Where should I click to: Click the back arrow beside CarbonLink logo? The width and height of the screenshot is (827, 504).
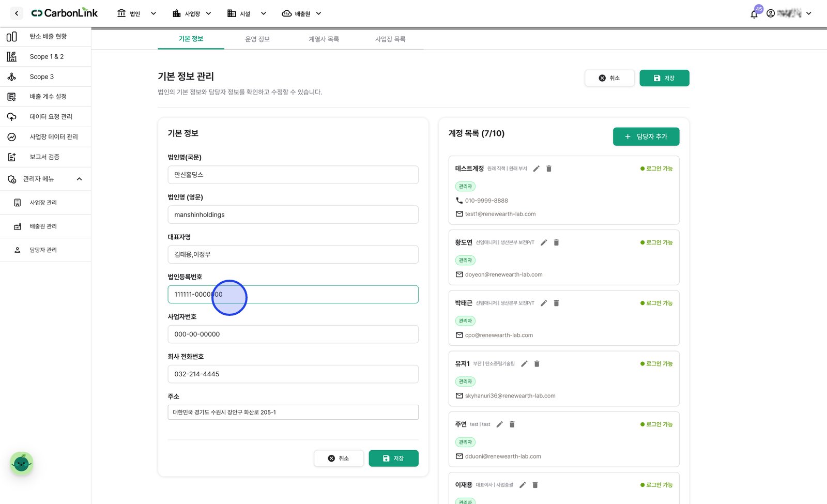pos(17,13)
